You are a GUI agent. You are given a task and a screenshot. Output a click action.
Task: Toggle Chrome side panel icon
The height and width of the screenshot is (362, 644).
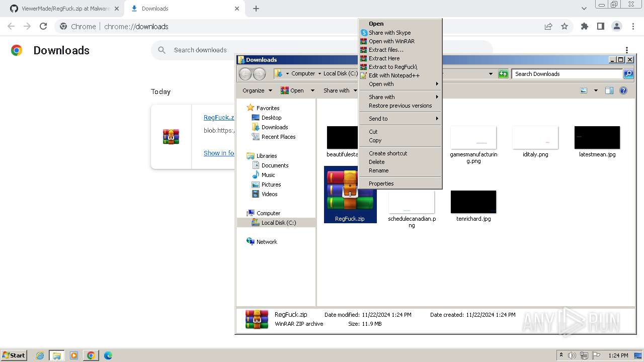tap(601, 26)
